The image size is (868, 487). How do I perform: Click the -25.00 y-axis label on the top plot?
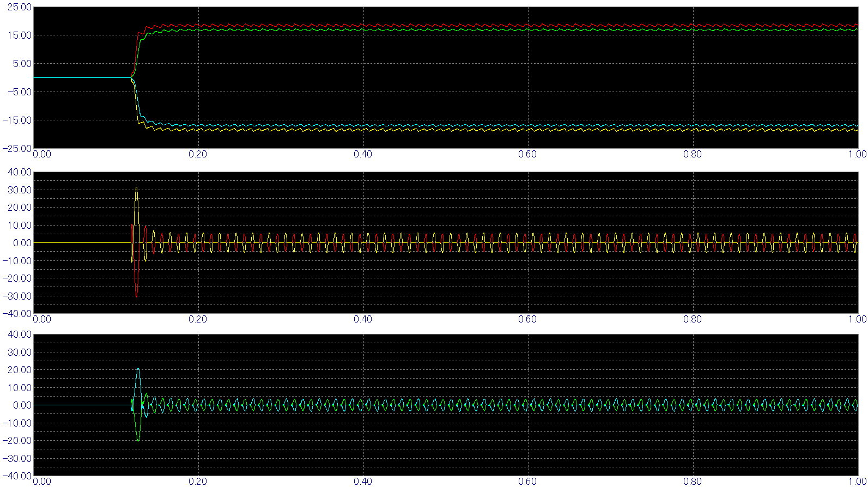(x=17, y=148)
